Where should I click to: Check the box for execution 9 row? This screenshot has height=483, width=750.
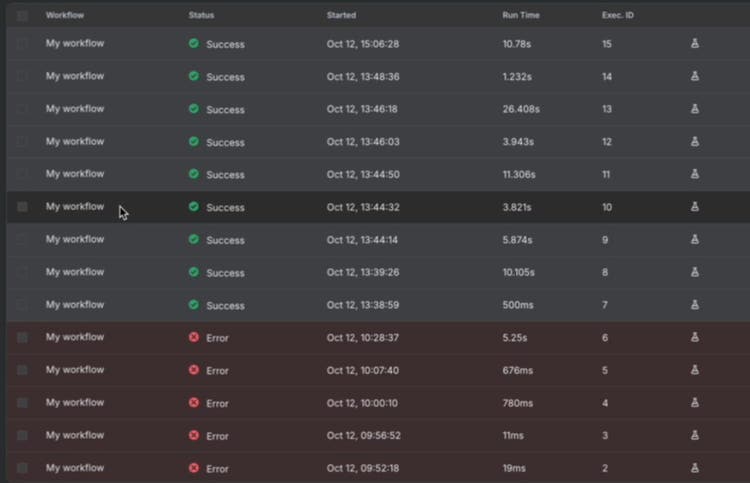coord(22,240)
